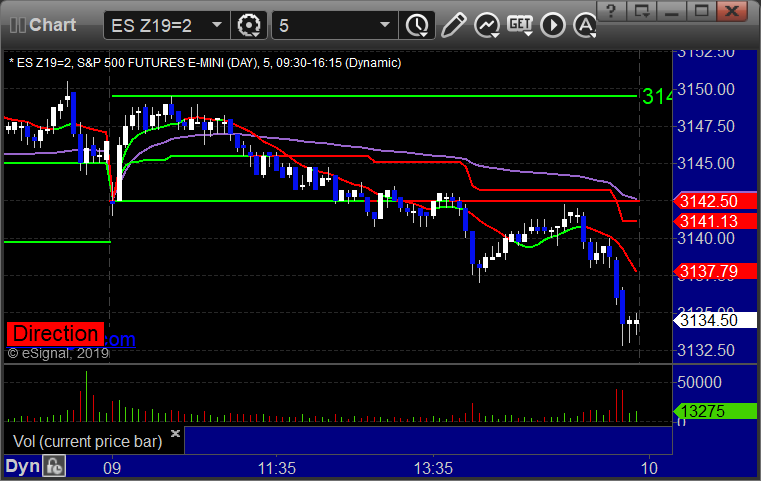Click the Chart title text
This screenshot has width=761, height=481.
point(52,25)
